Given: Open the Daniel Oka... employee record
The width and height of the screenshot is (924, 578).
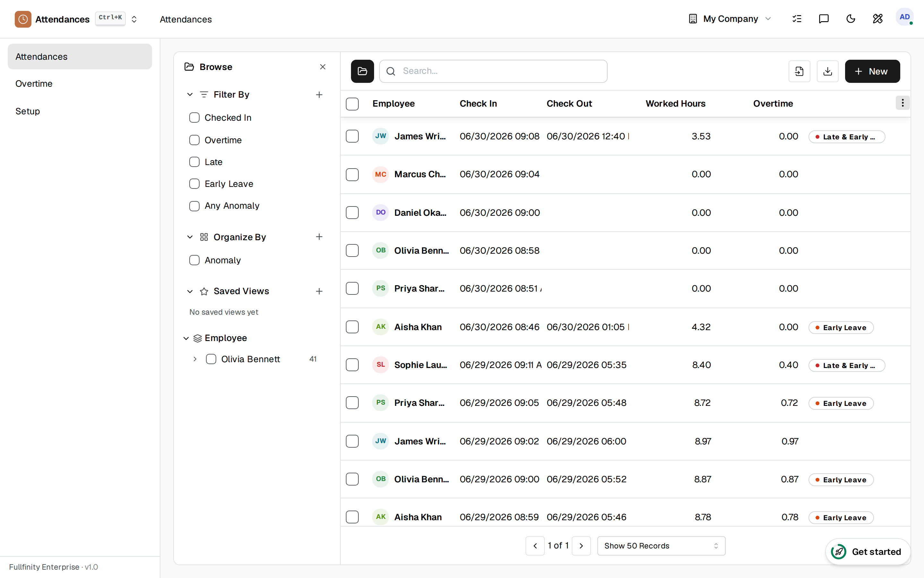Looking at the screenshot, I should pos(420,213).
